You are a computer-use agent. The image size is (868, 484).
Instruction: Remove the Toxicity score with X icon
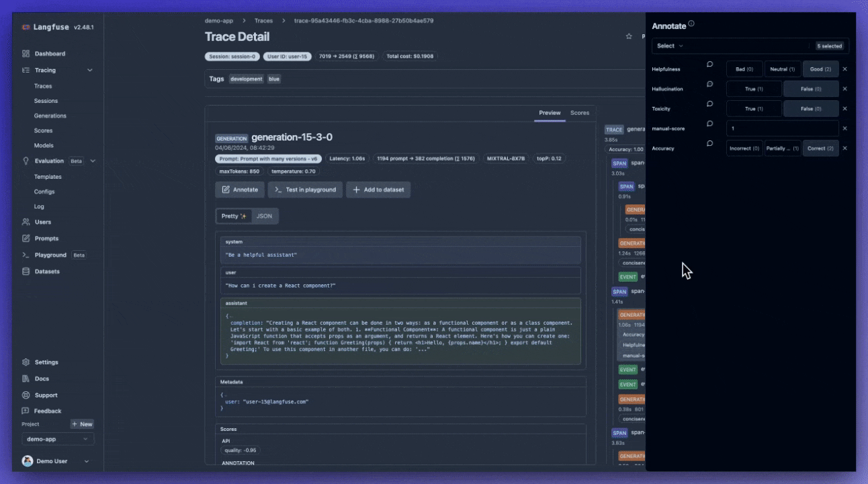pos(844,108)
